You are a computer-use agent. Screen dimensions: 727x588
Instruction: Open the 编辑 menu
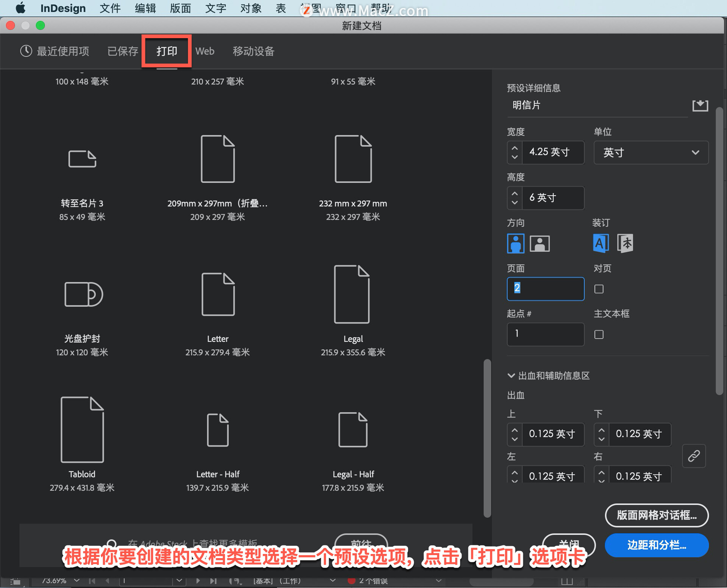(145, 8)
